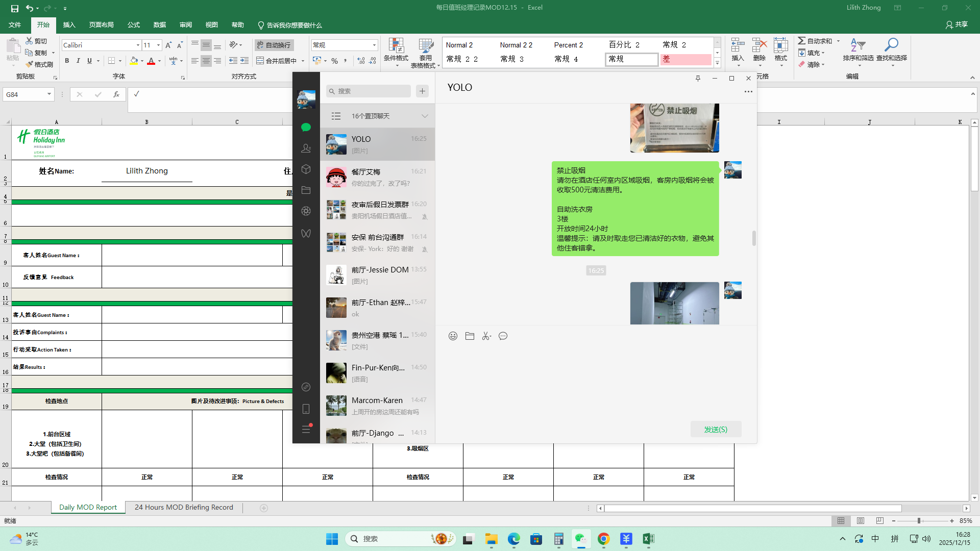980x551 pixels.
Task: Open chat history bubble icon
Action: tap(503, 336)
